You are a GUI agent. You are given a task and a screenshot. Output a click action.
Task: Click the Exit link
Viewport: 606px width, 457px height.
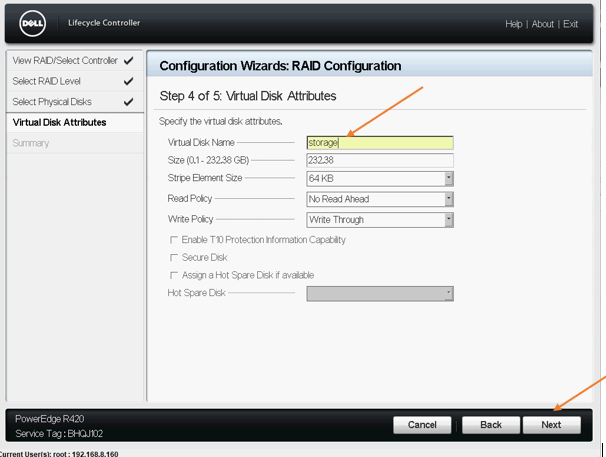570,24
